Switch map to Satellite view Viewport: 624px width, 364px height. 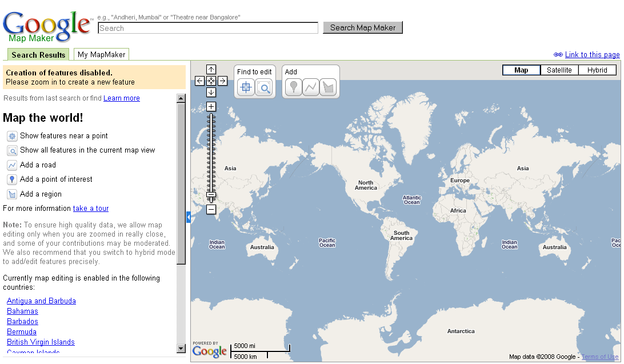(559, 70)
